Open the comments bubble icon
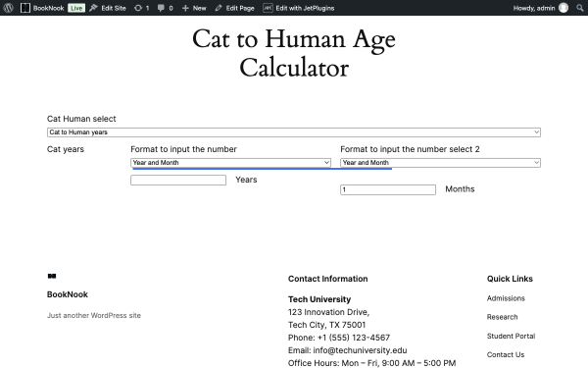588x368 pixels. (161, 8)
